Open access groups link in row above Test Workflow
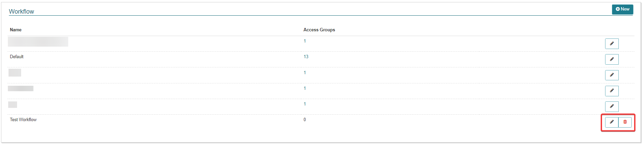 coord(305,104)
